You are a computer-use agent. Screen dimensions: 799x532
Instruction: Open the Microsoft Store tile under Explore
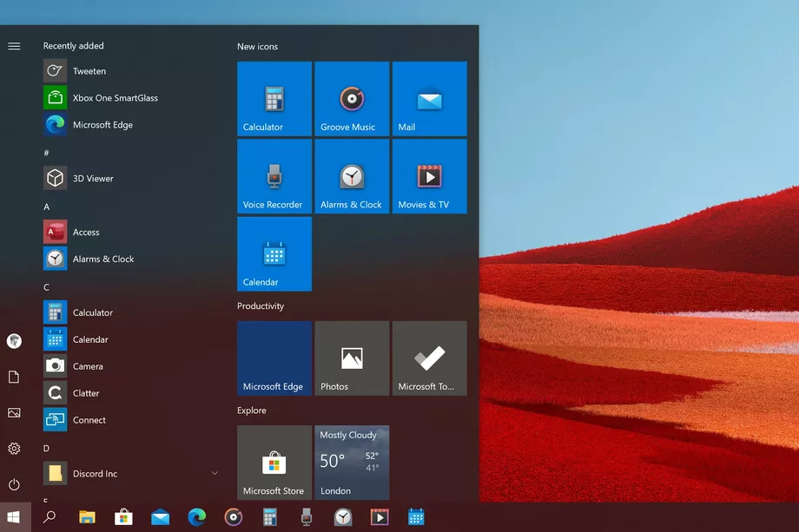274,462
